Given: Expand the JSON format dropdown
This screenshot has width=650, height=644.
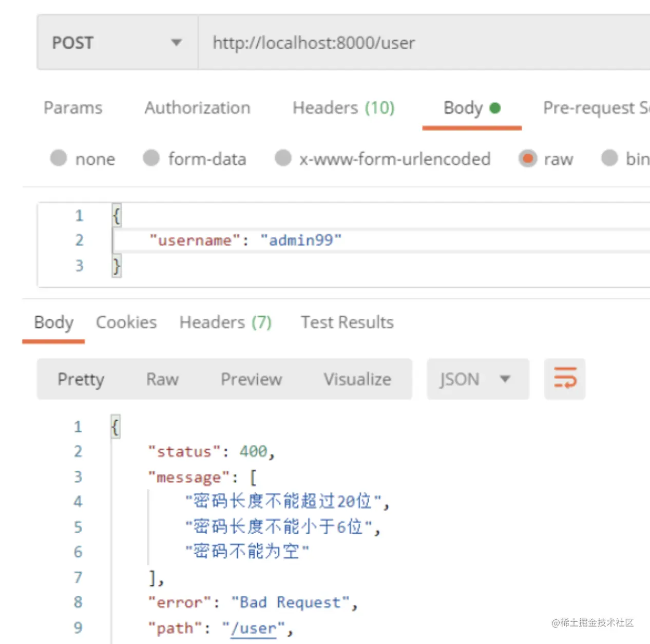Looking at the screenshot, I should [477, 379].
